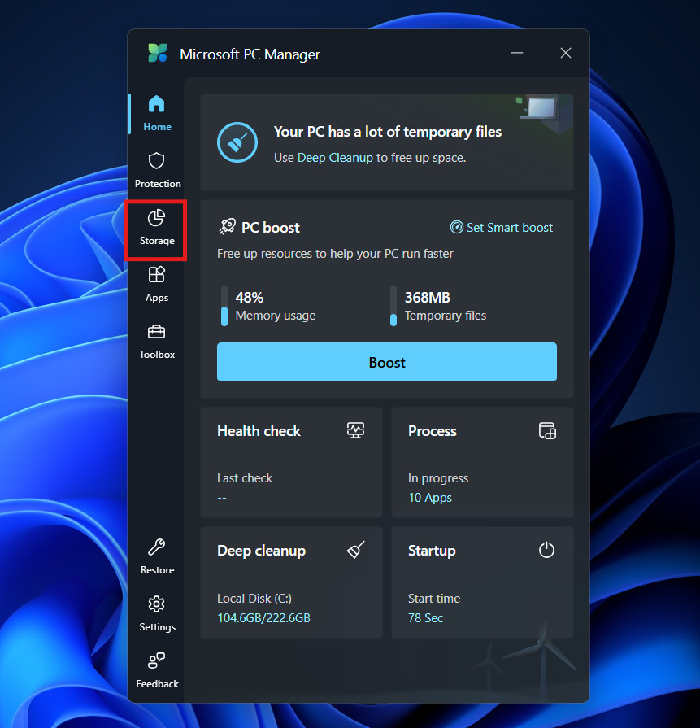Open the Toolbox briefcase icon
This screenshot has height=728, width=700.
coord(157,332)
